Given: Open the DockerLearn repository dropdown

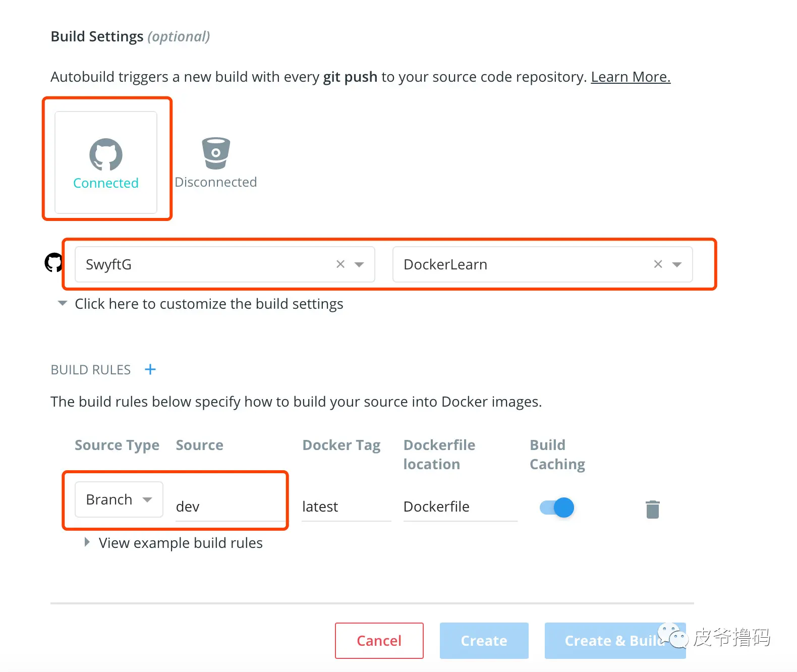Looking at the screenshot, I should coord(677,264).
